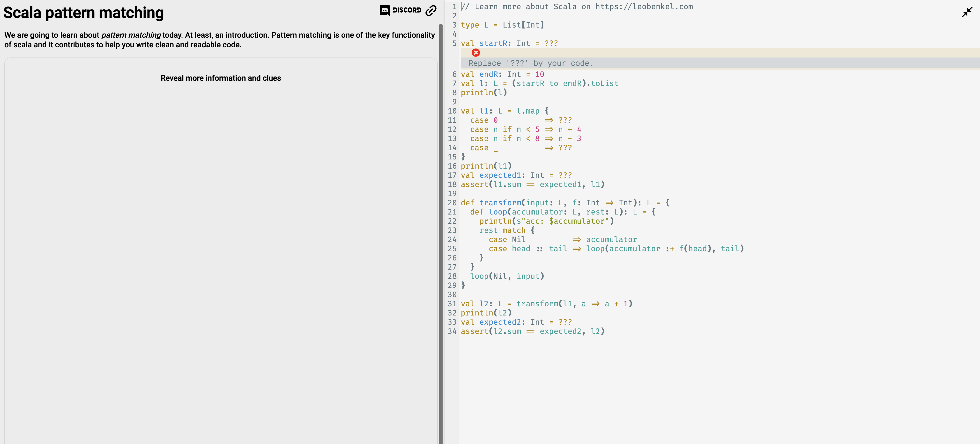Click the "Replace '???' by your code." message
Screen dimensions: 980x444
(531, 63)
